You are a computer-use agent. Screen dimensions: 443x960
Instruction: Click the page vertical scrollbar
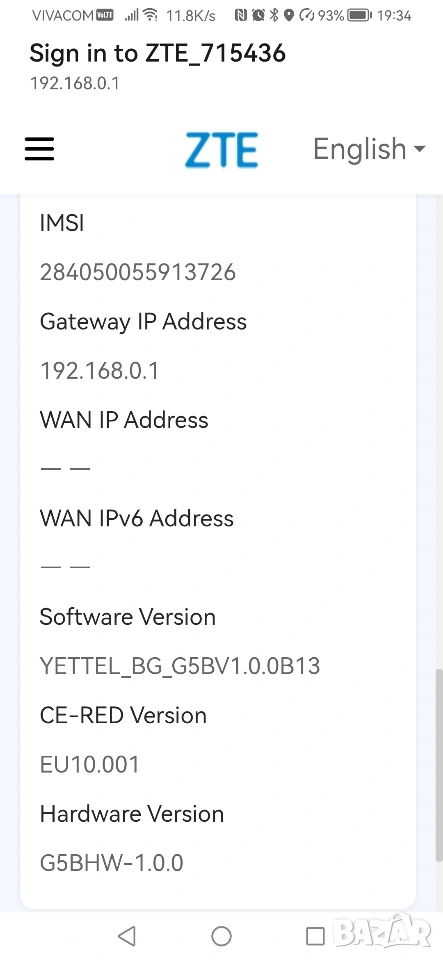(439, 765)
